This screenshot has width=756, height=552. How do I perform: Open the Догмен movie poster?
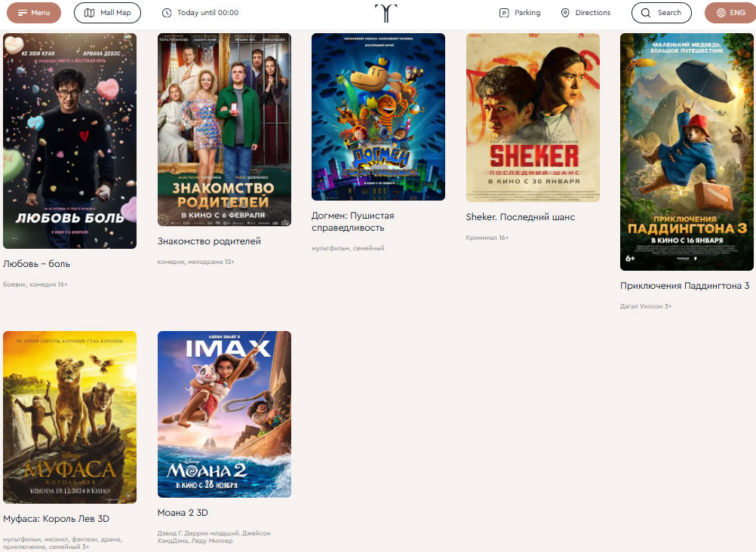click(x=379, y=117)
